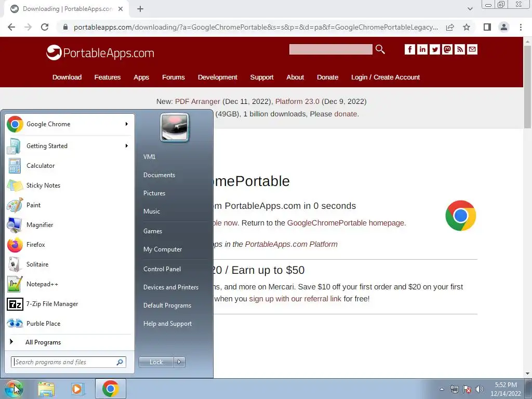Open Solitaire from the Start menu
This screenshot has width=532, height=399.
[x=69, y=264]
